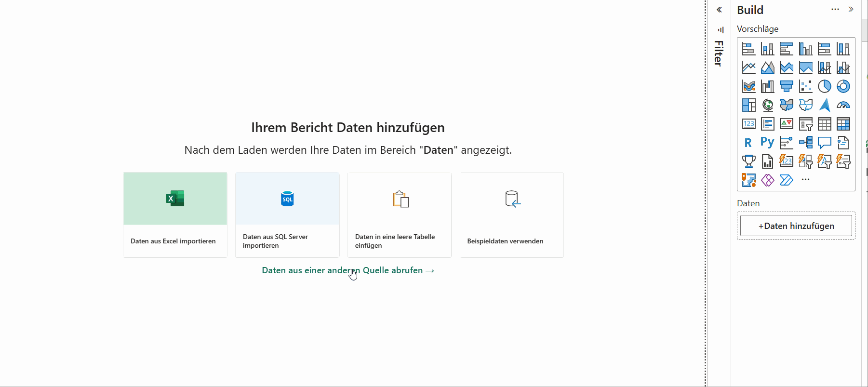The height and width of the screenshot is (387, 868).
Task: Insert the KPI visual
Action: 786,124
